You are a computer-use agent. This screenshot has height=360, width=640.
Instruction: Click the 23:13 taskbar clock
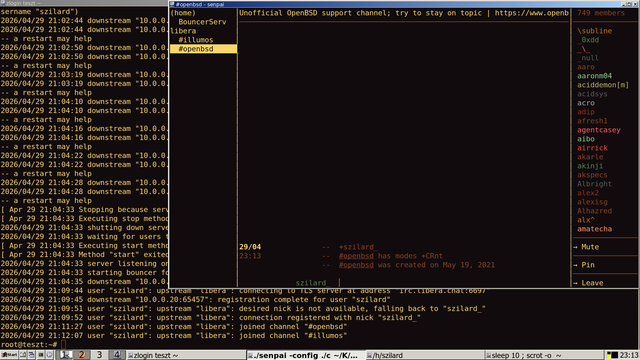(629, 355)
